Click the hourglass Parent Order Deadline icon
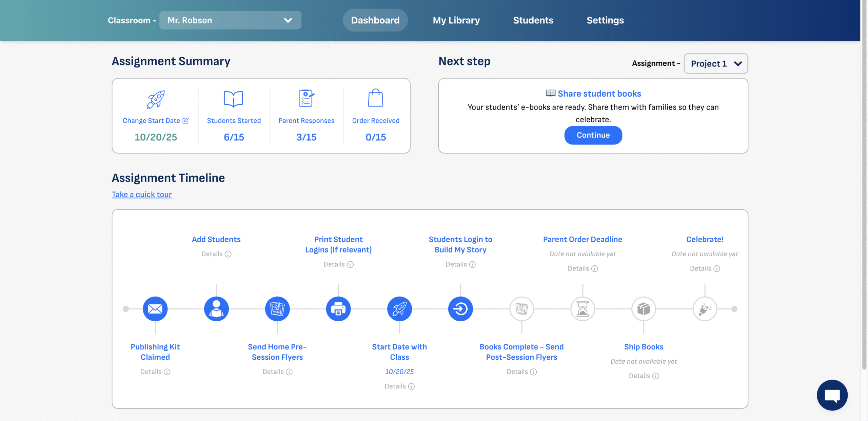Image resolution: width=868 pixels, height=421 pixels. [x=583, y=309]
